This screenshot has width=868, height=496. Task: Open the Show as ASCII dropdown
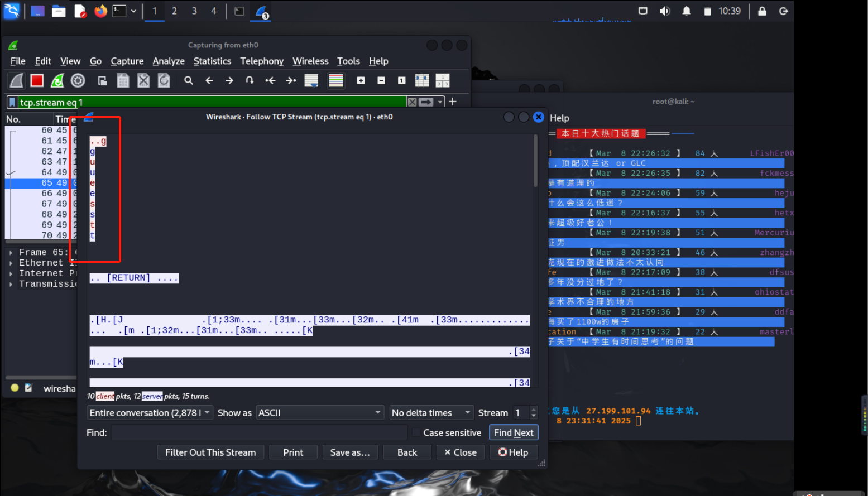coord(320,413)
